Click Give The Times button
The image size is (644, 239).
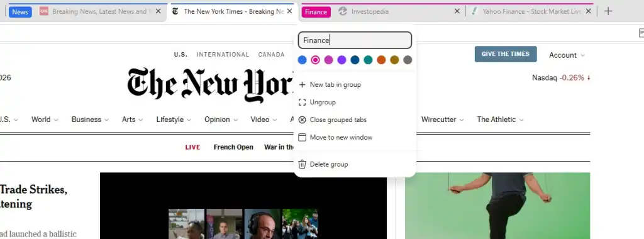coord(506,54)
